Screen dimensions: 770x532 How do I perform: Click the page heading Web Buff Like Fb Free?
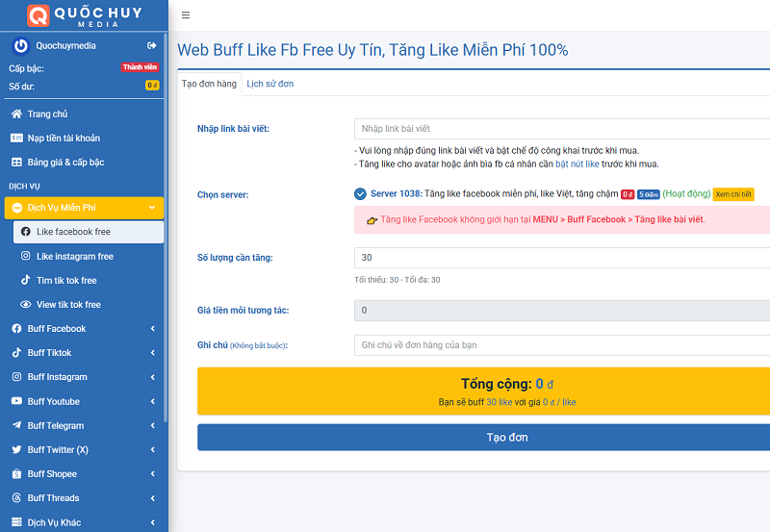(372, 50)
